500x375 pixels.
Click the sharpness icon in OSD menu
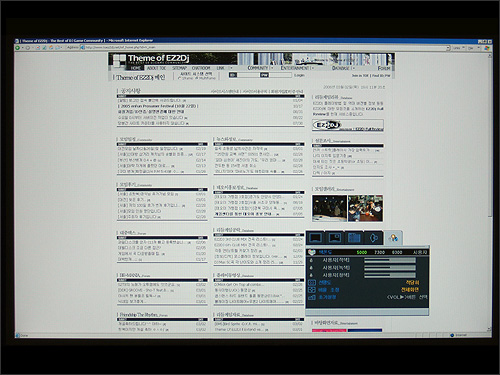pos(312,283)
